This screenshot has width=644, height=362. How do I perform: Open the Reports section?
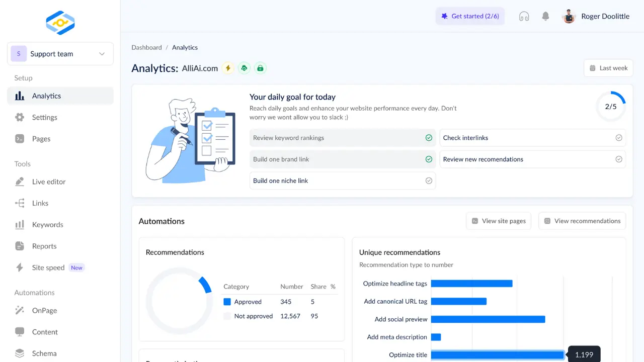[x=44, y=246]
